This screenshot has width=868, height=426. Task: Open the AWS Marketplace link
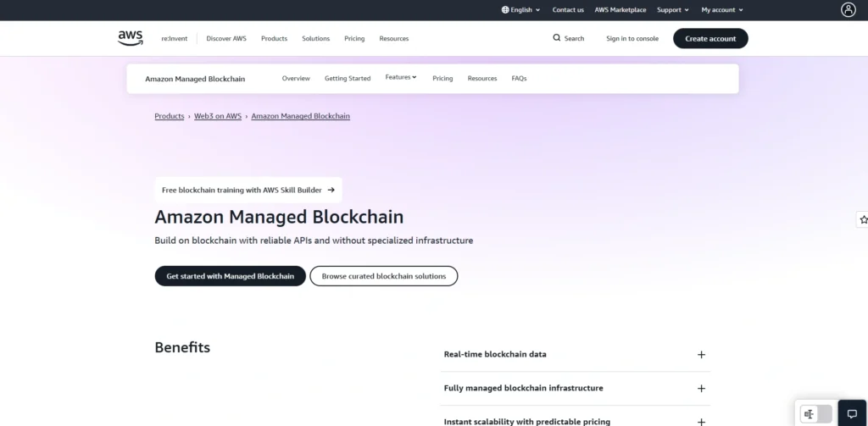tap(620, 10)
